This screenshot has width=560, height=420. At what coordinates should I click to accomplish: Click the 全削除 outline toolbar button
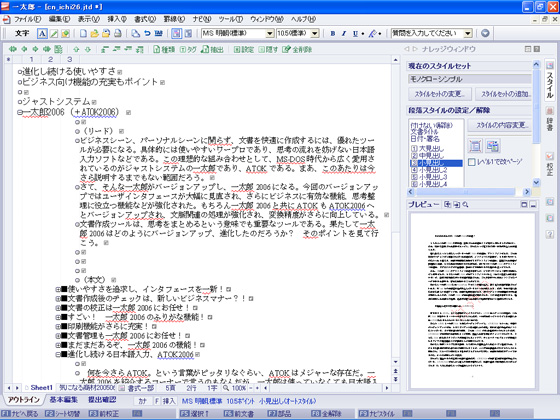coord(297,49)
